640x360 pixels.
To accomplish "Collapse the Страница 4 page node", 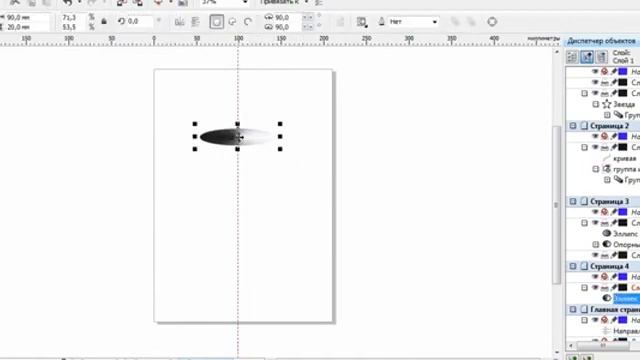I will 573,266.
